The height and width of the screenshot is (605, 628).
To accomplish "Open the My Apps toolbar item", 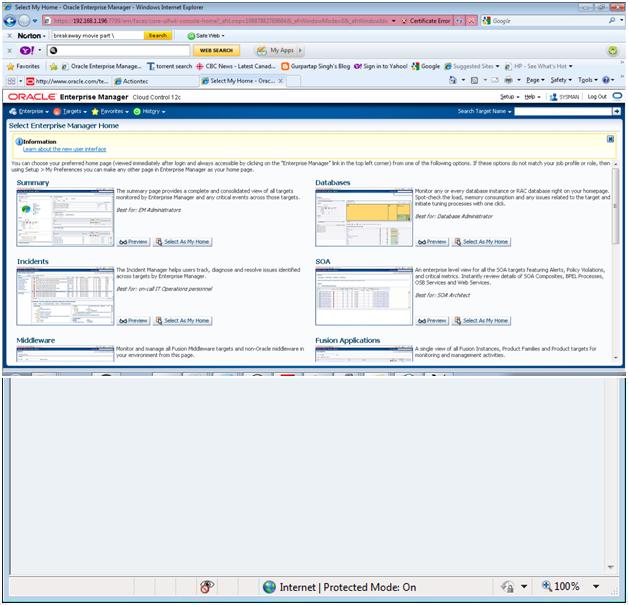I will [280, 50].
